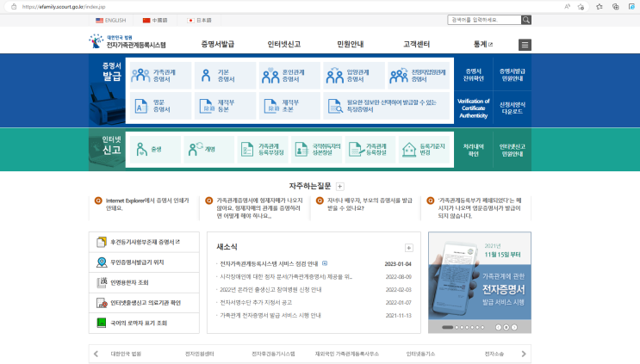
Task: Open 무인증명서발급기 위치 quick link
Action: click(144, 262)
